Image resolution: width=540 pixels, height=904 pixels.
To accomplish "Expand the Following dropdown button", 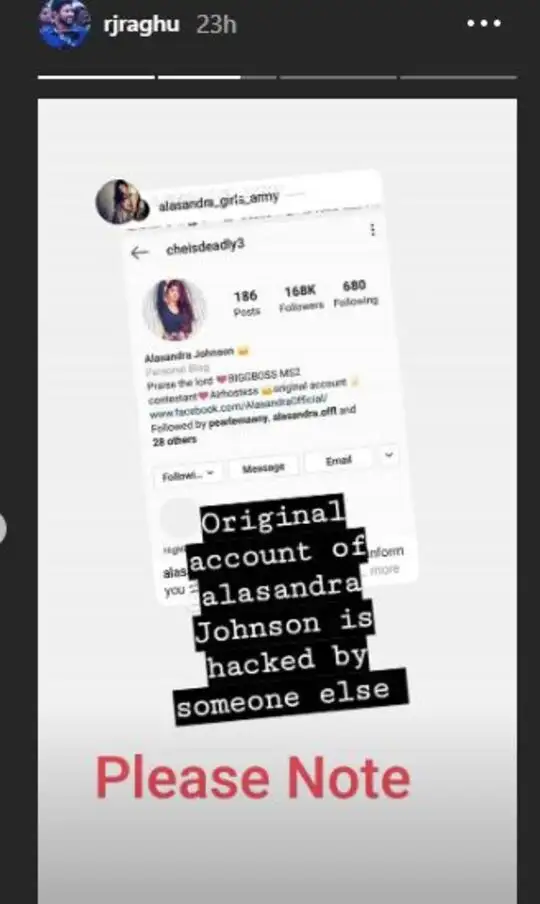I will [188, 474].
